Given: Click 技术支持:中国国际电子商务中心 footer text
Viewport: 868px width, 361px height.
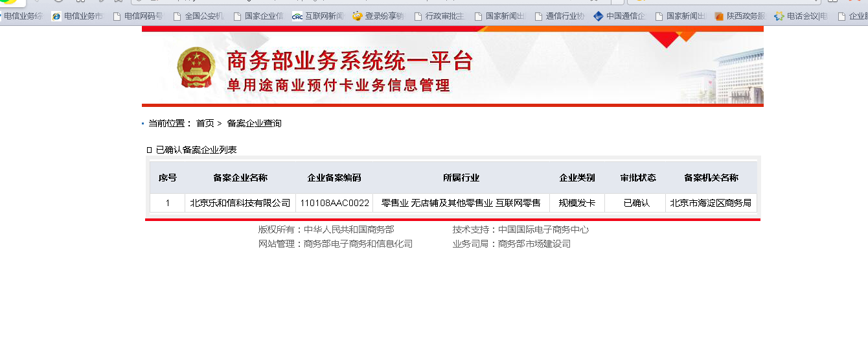Looking at the screenshot, I should [x=521, y=229].
